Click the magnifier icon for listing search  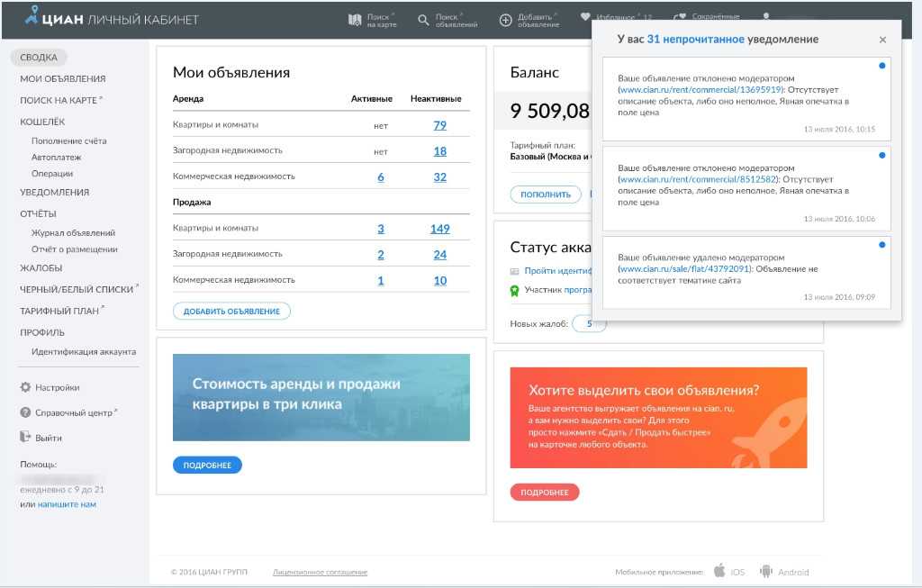(423, 19)
